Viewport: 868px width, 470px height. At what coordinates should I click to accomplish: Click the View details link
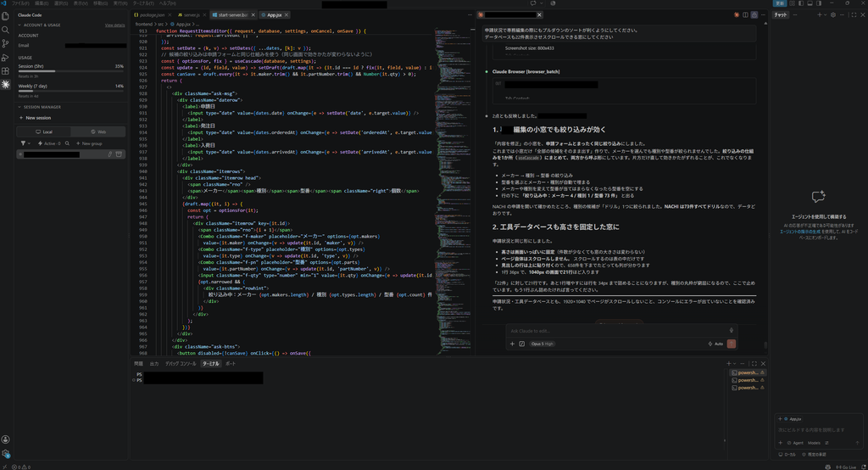point(114,25)
